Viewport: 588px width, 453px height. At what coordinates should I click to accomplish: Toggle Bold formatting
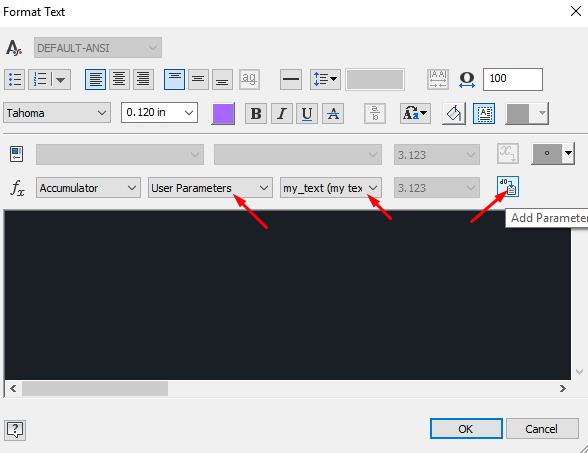click(256, 114)
